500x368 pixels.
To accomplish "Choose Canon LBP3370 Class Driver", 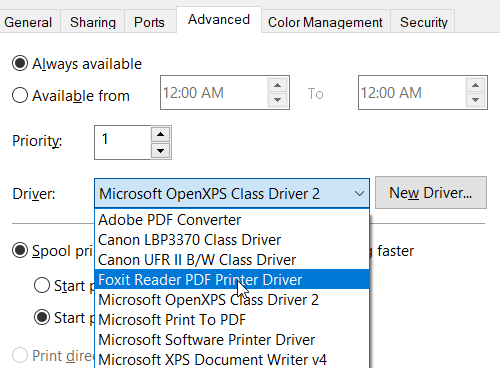I will click(232, 240).
